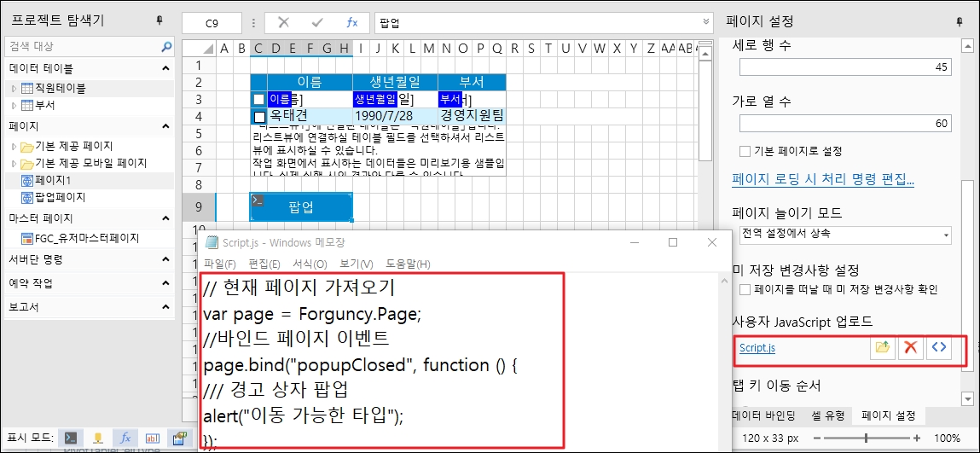Toggle command display mode icon
980x453 pixels.
pyautogui.click(x=72, y=438)
